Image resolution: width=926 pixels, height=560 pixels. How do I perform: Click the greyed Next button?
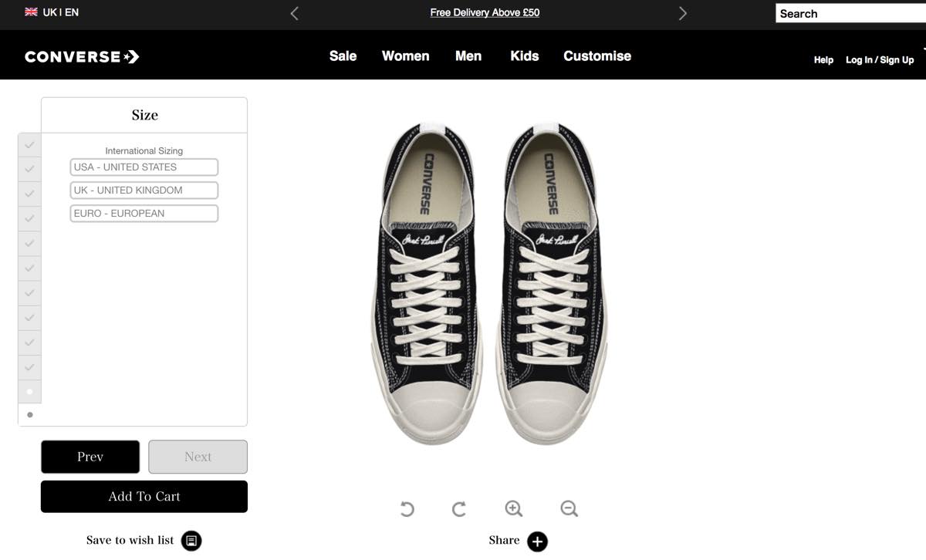click(198, 457)
